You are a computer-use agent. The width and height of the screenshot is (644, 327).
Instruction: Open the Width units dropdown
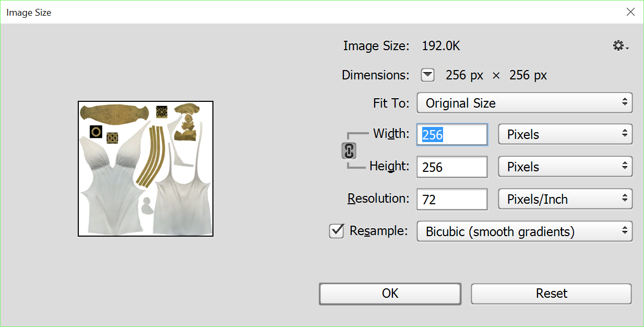tap(565, 134)
